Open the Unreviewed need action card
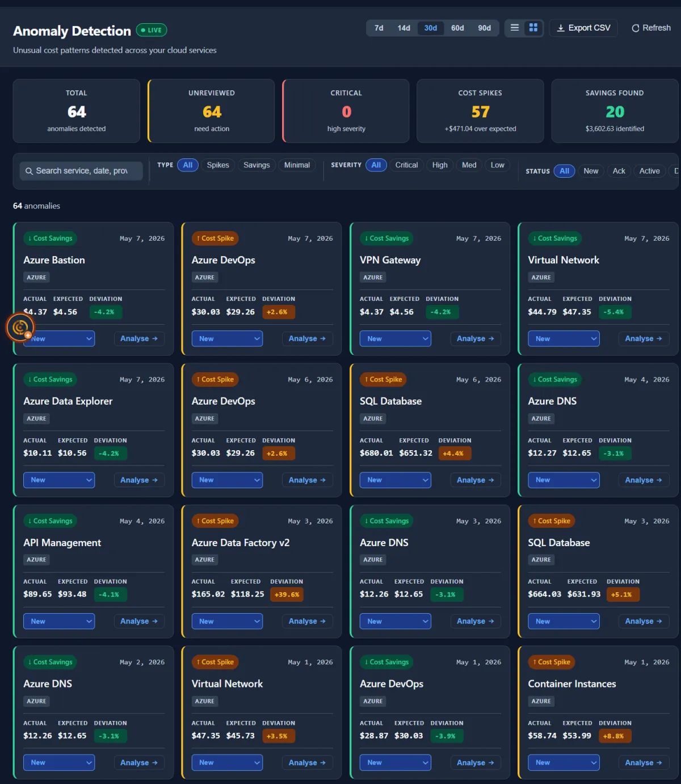Screen dimensions: 681x784 coord(212,111)
